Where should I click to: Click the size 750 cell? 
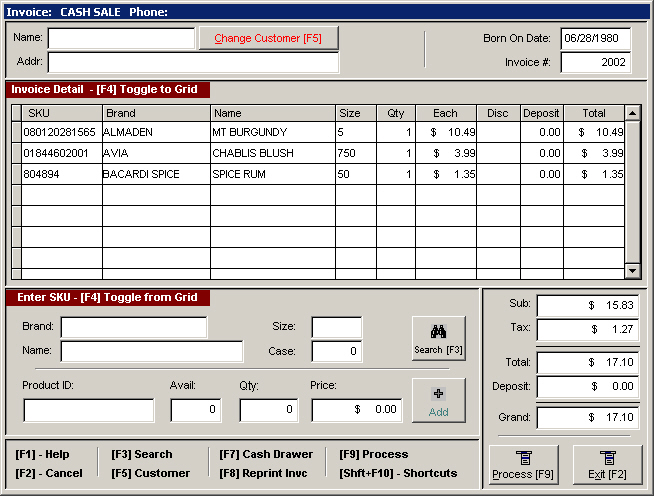click(x=356, y=153)
